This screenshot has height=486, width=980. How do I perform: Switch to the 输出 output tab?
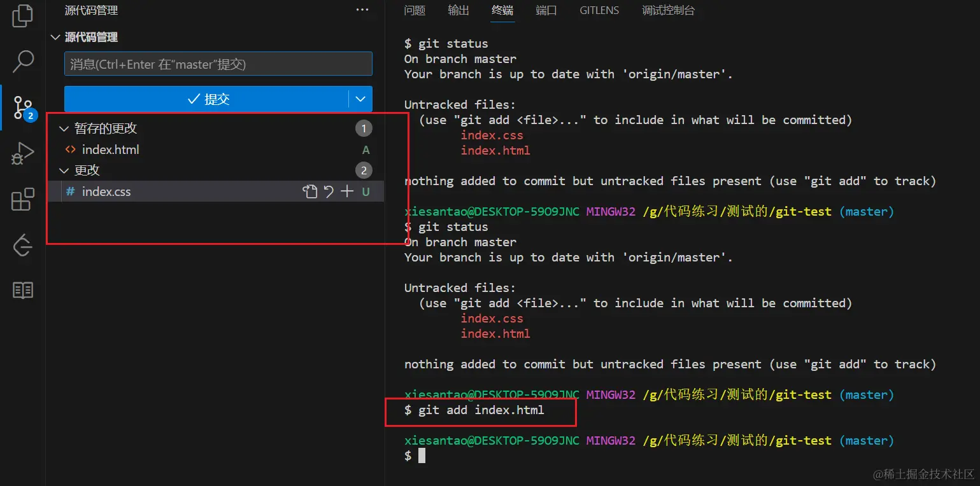tap(458, 10)
